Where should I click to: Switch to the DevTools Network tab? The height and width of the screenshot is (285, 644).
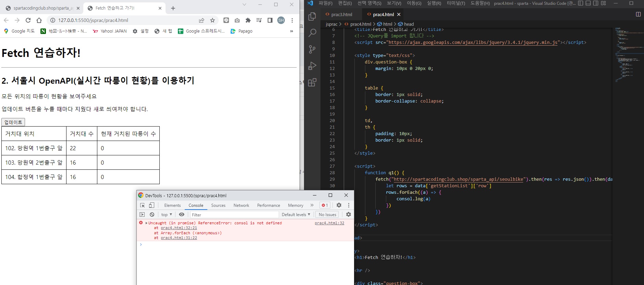click(241, 205)
